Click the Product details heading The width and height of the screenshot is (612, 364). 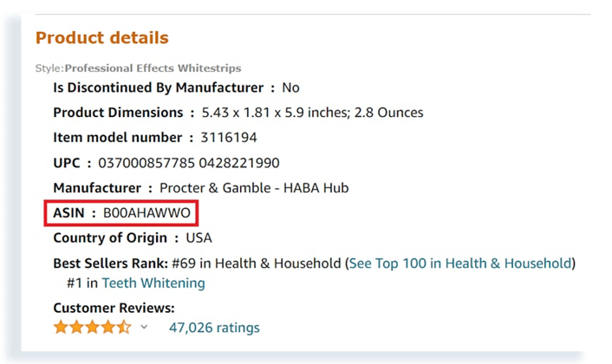(101, 38)
